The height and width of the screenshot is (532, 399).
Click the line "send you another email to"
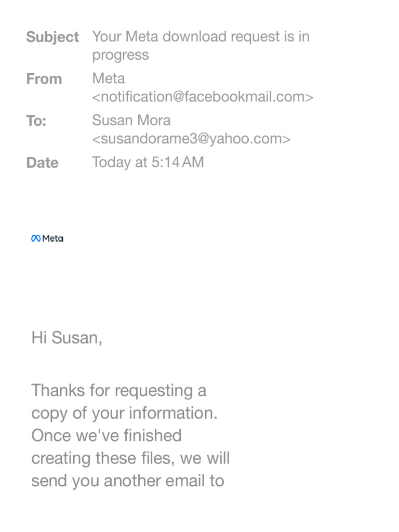(x=128, y=481)
